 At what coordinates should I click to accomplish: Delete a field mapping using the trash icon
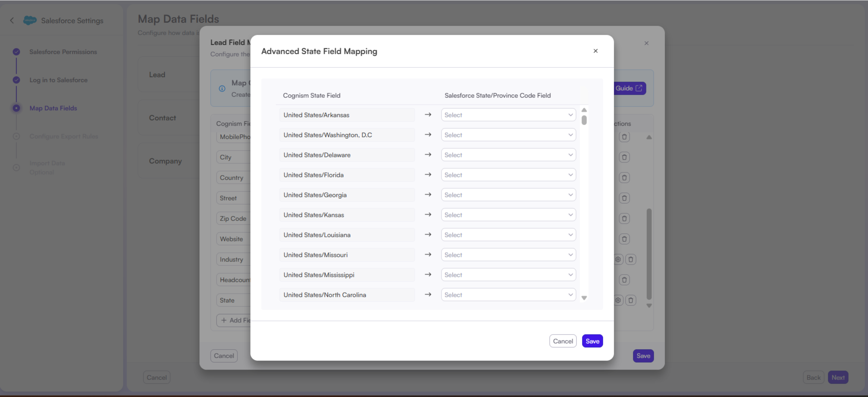point(624,137)
